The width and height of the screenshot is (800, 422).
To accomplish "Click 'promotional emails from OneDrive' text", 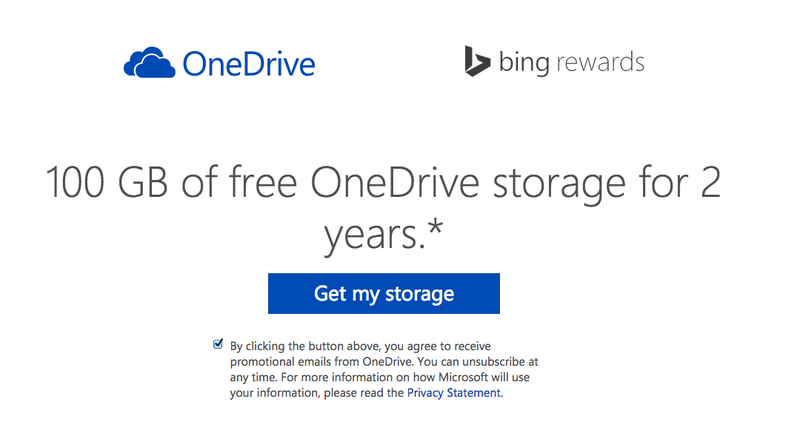I will point(321,362).
